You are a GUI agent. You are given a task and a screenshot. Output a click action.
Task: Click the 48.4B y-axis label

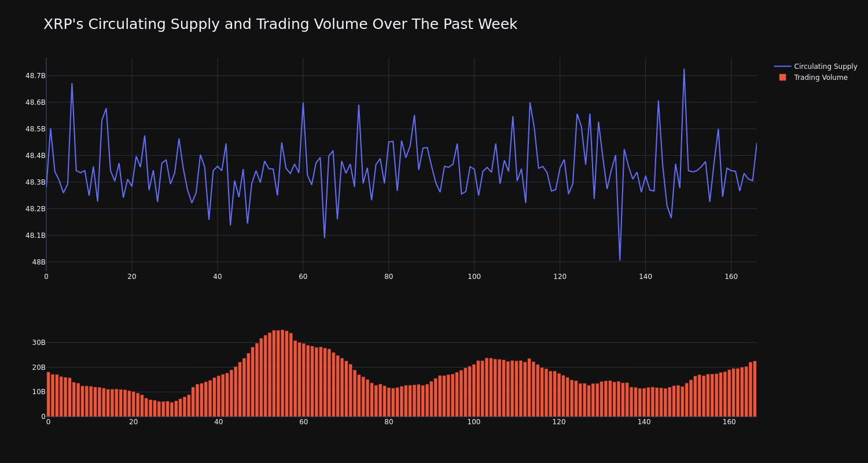(35, 156)
